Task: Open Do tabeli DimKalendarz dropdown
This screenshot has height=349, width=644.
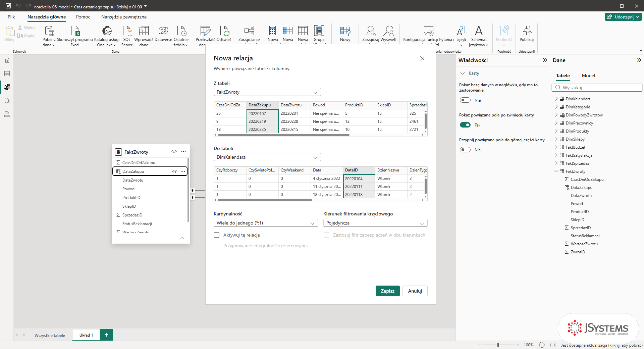Action: (267, 157)
